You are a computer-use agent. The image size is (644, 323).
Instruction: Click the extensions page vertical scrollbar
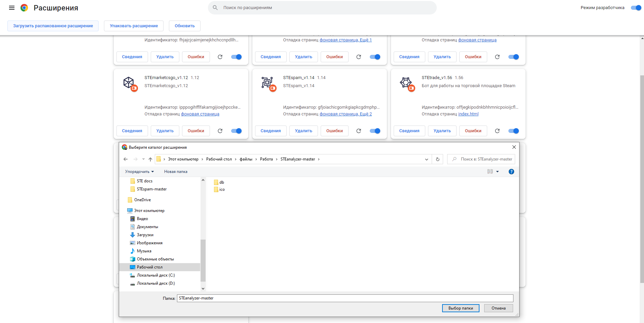642,179
